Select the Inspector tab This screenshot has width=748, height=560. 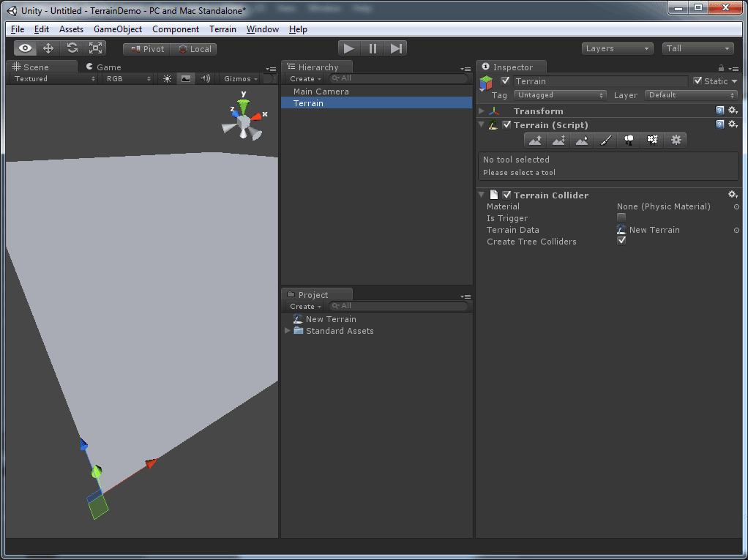[x=512, y=67]
